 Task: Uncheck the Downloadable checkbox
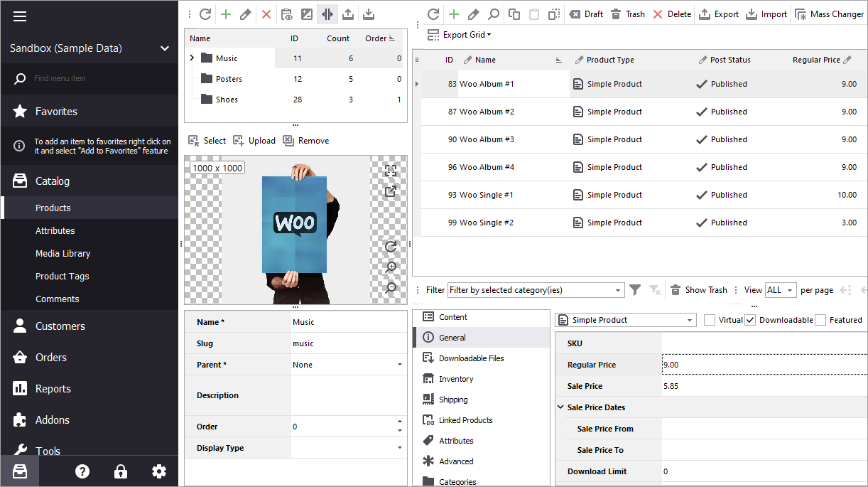point(750,320)
